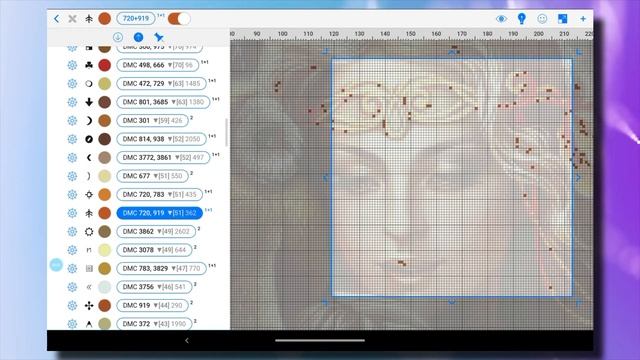Tap the tree symbol in the top bar
Image resolution: width=640 pixels, height=360 pixels.
point(89,18)
